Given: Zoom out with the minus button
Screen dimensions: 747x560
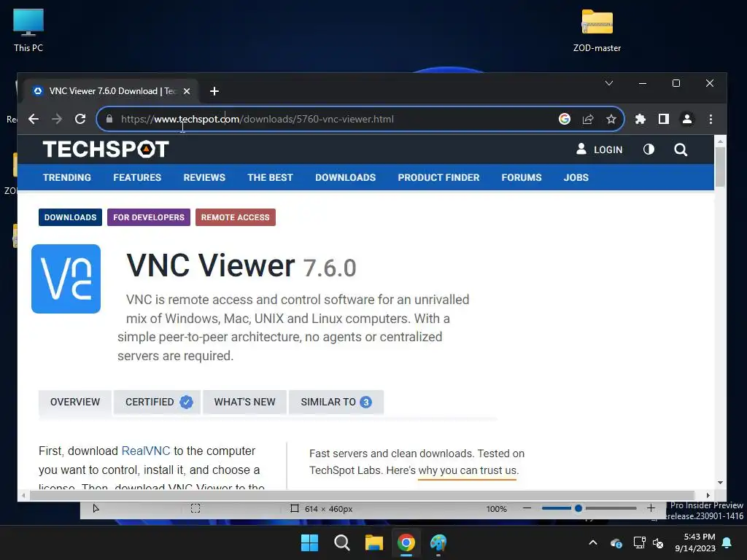Looking at the screenshot, I should [x=527, y=508].
